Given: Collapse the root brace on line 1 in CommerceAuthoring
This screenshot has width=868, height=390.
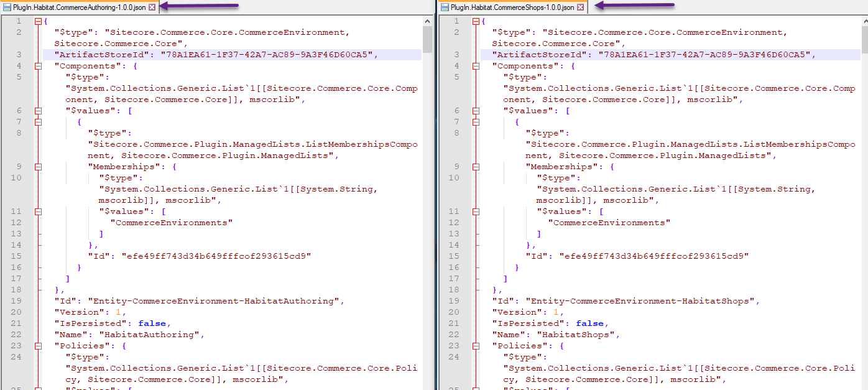Looking at the screenshot, I should [x=39, y=21].
